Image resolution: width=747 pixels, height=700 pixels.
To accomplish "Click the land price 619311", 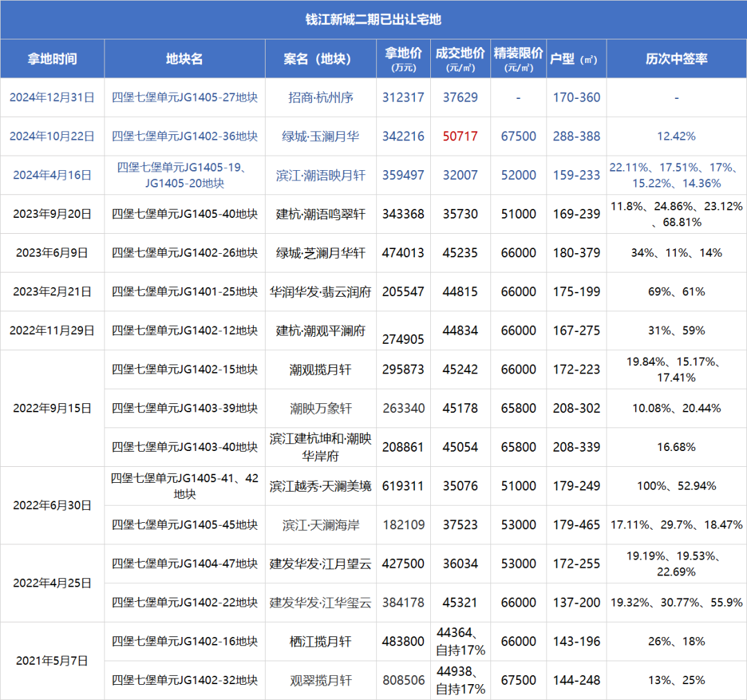I will point(403,486).
